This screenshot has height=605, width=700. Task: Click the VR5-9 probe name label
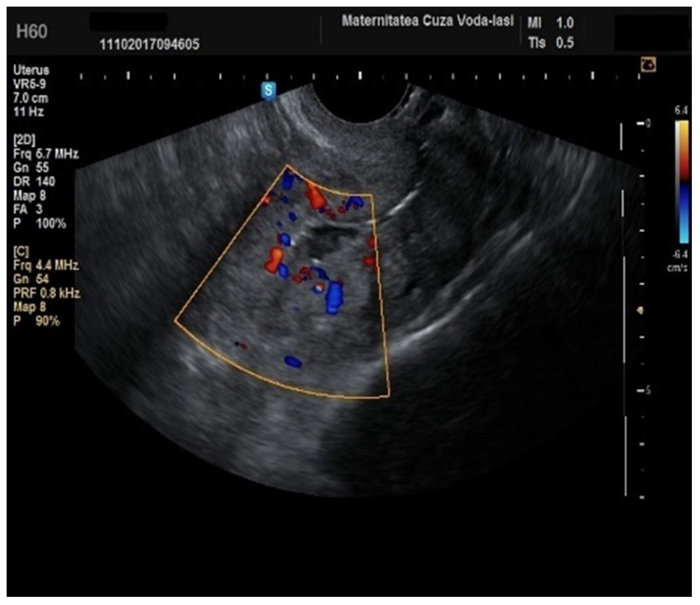pyautogui.click(x=29, y=84)
